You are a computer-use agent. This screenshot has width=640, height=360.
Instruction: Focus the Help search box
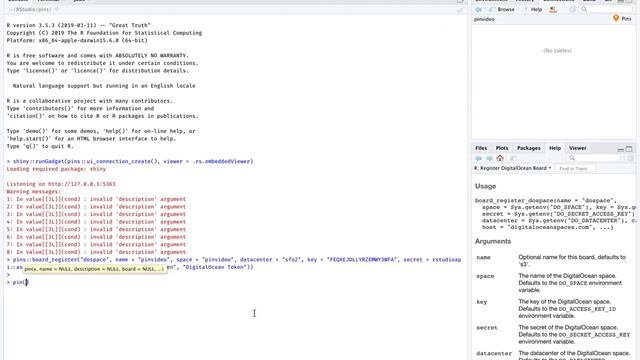[x=594, y=158]
